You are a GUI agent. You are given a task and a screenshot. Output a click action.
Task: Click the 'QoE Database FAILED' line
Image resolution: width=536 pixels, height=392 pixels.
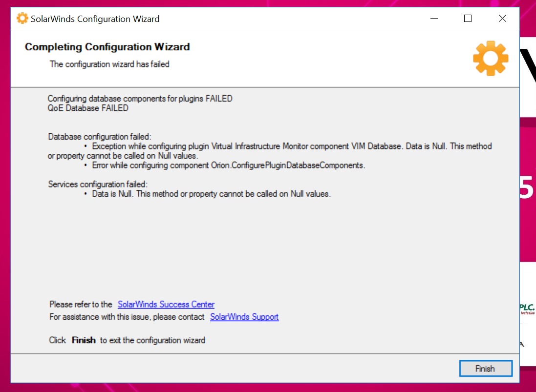(88, 108)
